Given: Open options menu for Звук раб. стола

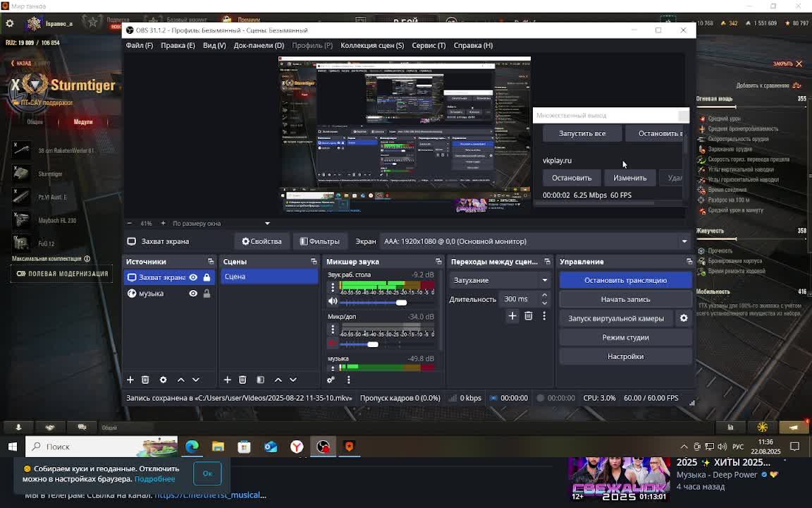Looking at the screenshot, I should (x=333, y=287).
